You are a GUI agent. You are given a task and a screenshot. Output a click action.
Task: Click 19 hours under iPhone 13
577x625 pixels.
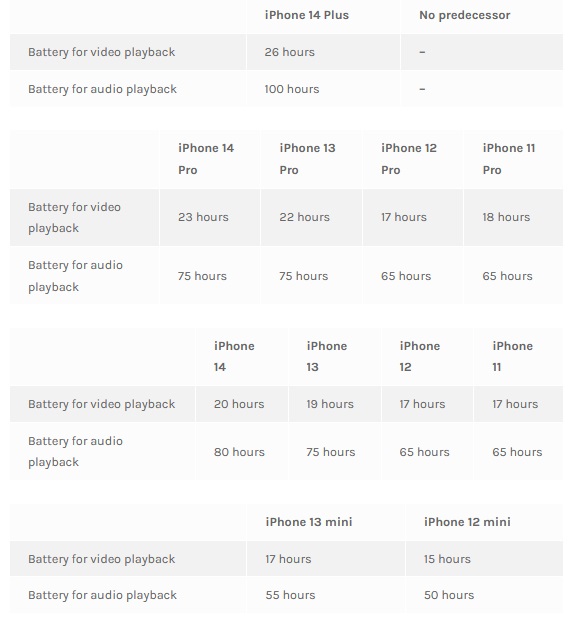click(x=330, y=404)
